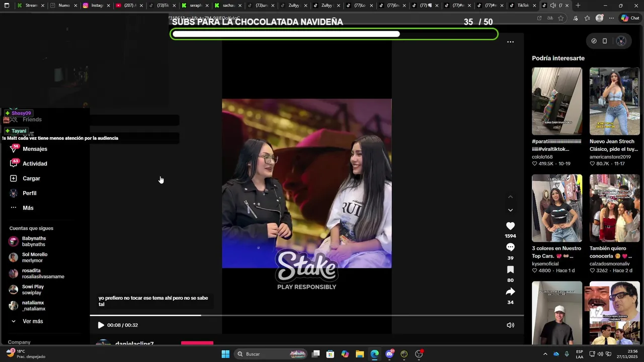Viewport: 644px width, 362px height.
Task: Open #parati viral video thumbnail by cololo168
Action: [557, 101]
